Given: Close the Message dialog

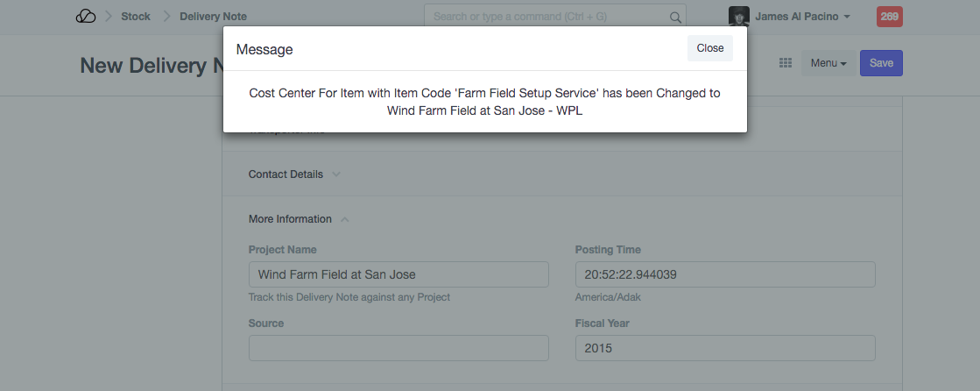Looking at the screenshot, I should pos(709,48).
